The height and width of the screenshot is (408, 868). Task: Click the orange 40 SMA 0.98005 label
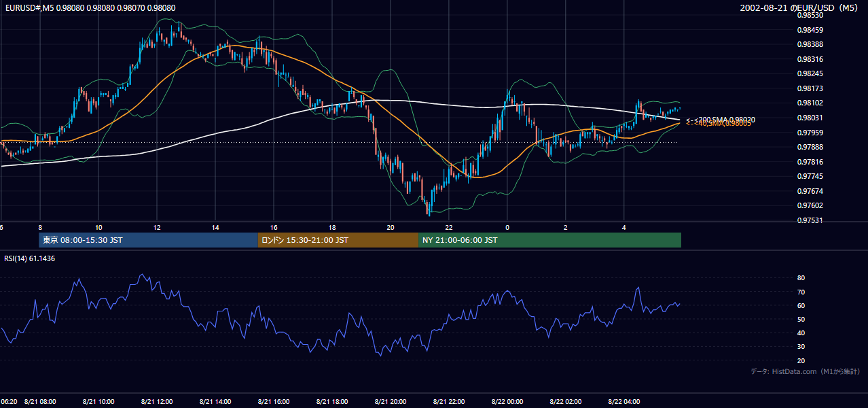[719, 124]
